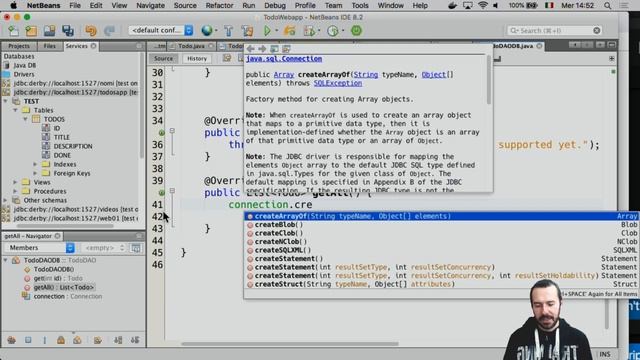Switch to the Projects tab

(19, 46)
